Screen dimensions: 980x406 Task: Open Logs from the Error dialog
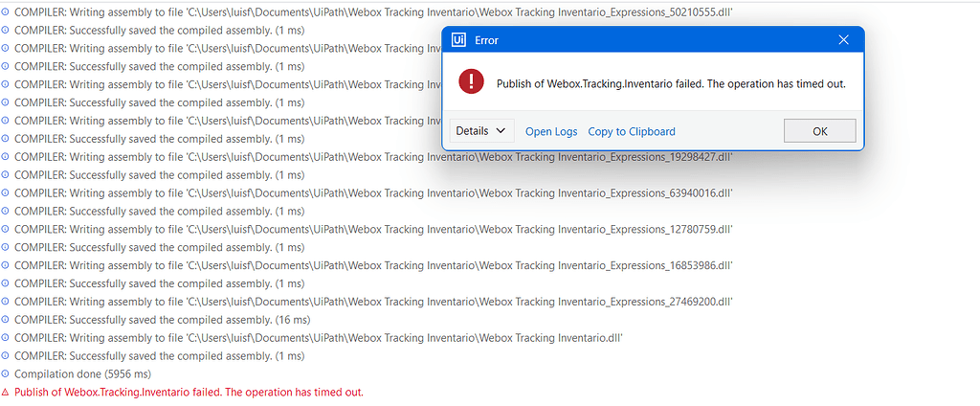[x=547, y=131]
